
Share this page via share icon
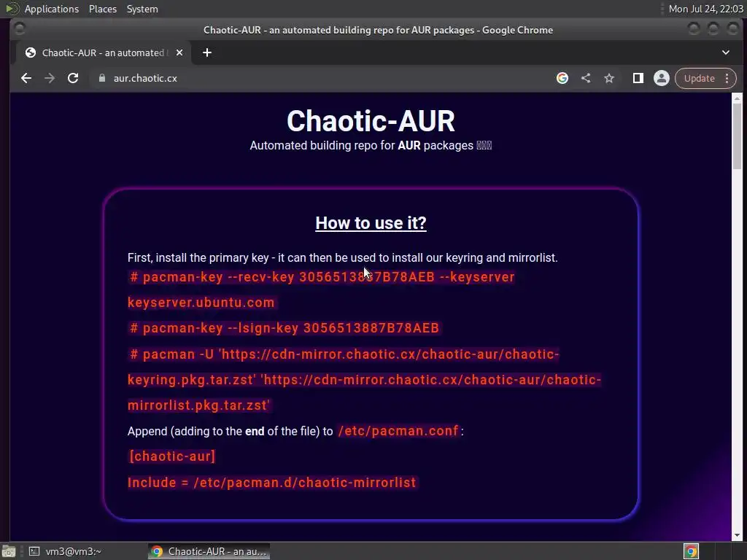(586, 78)
